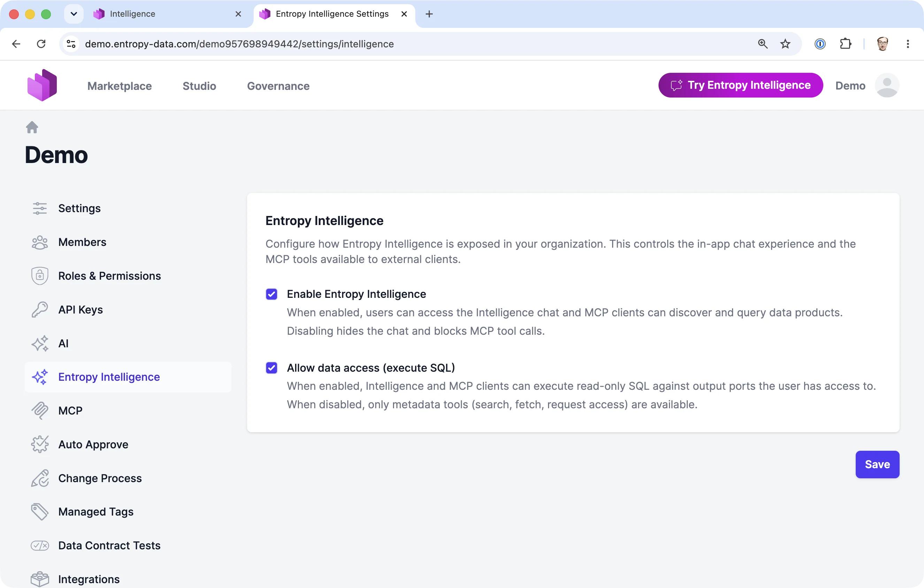The image size is (924, 588).
Task: Open Managed Tags settings
Action: pyautogui.click(x=128, y=512)
